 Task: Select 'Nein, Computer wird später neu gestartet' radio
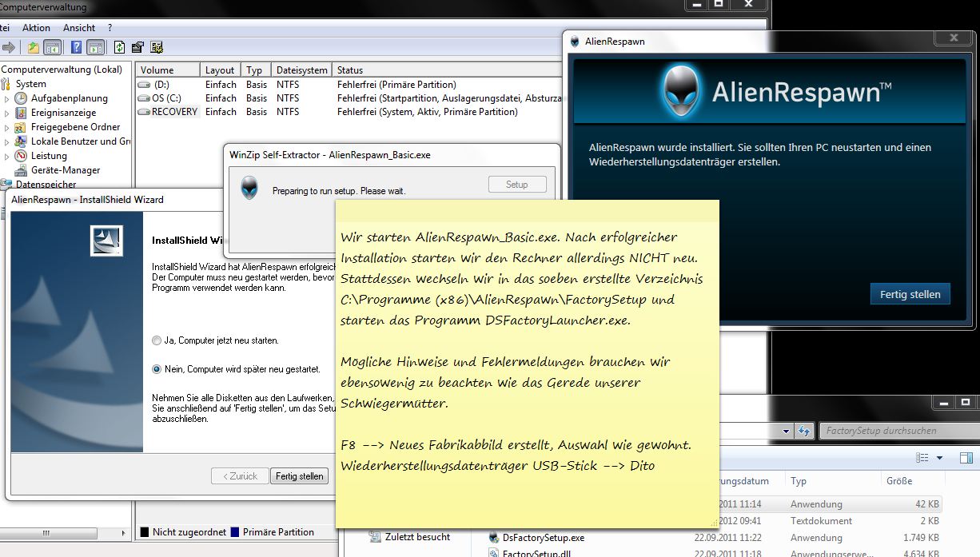click(157, 369)
